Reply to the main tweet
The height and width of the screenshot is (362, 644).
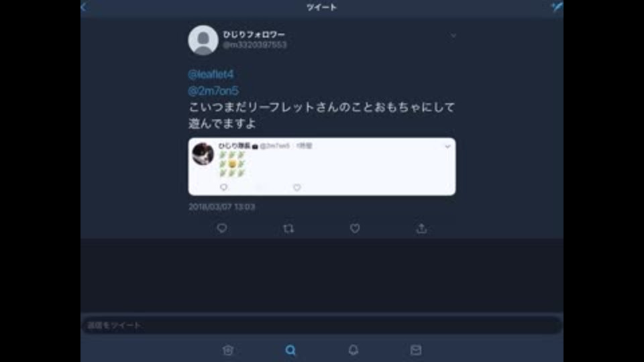click(222, 228)
